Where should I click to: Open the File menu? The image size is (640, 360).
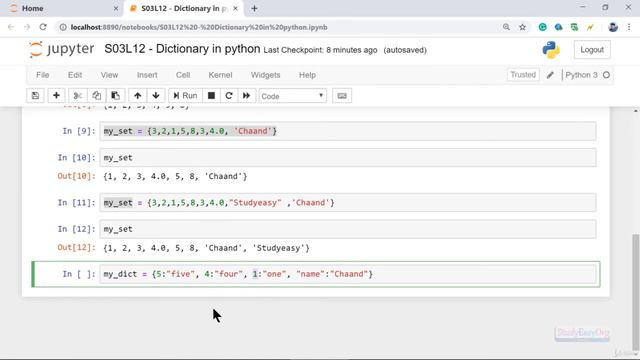tap(42, 75)
